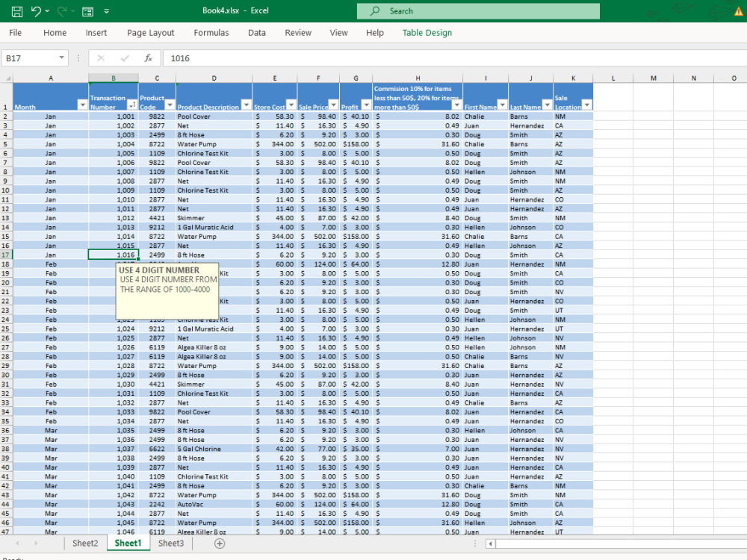Open the Formulas tab
Viewport: 747px width, 560px height.
pyautogui.click(x=211, y=32)
